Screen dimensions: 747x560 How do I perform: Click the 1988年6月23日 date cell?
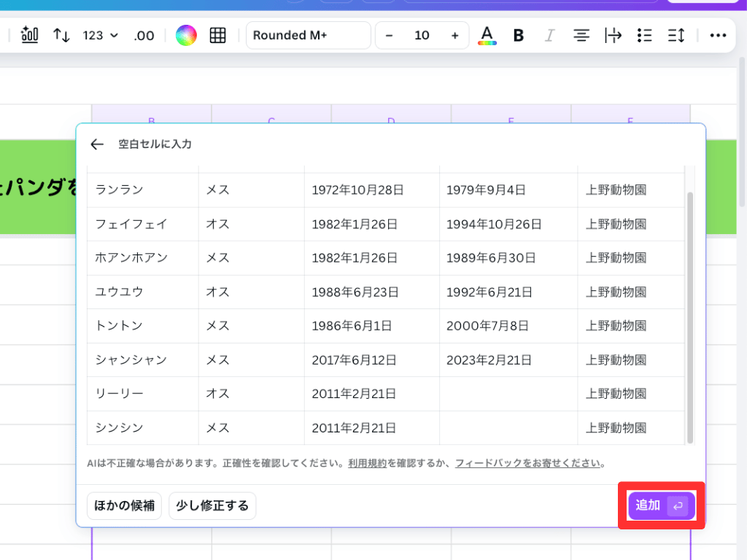pyautogui.click(x=371, y=292)
